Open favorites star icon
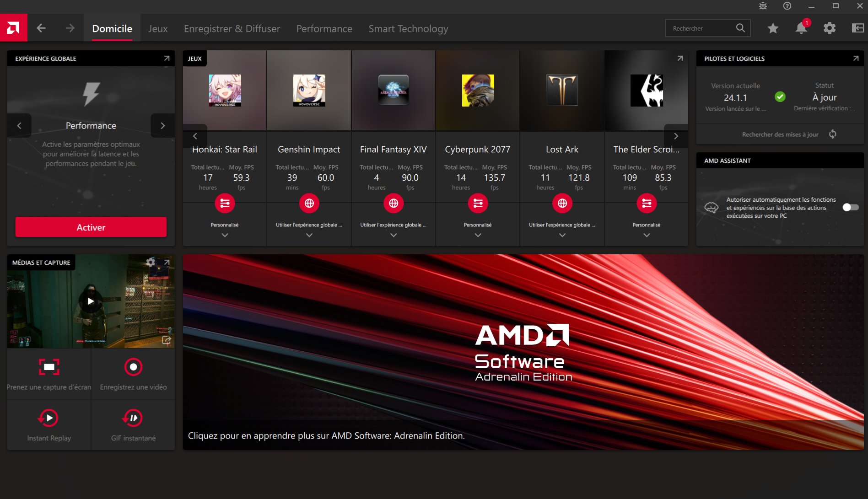Screen dimensions: 868x499 click(x=773, y=28)
